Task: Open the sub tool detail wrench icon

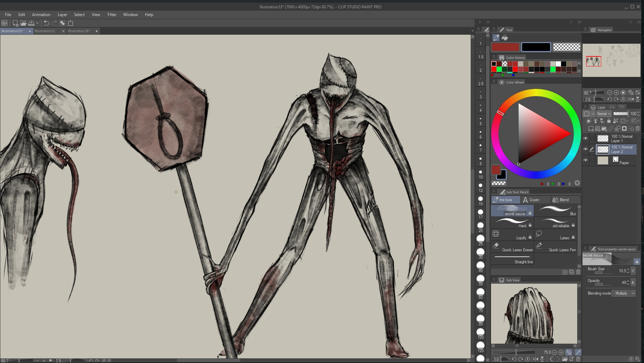Action: pos(637,359)
